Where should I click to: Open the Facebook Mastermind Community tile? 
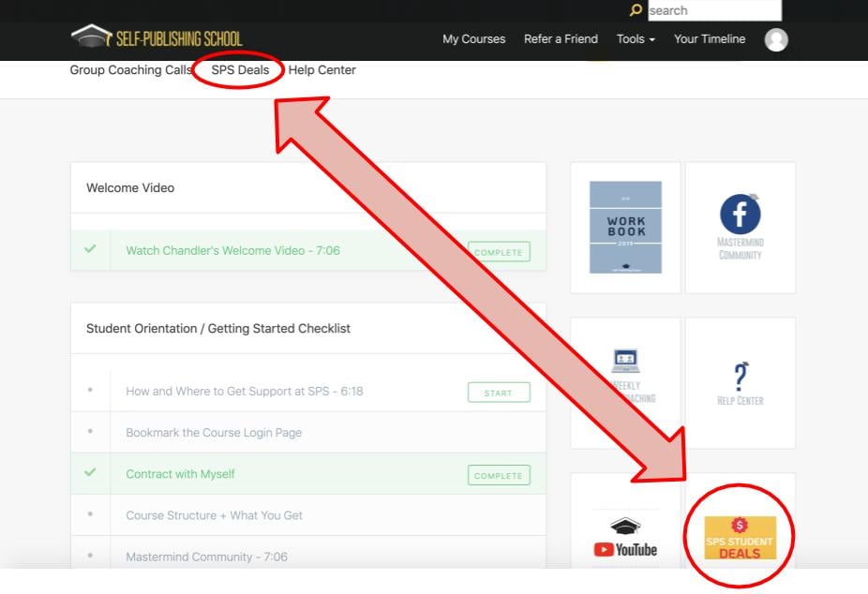point(741,228)
